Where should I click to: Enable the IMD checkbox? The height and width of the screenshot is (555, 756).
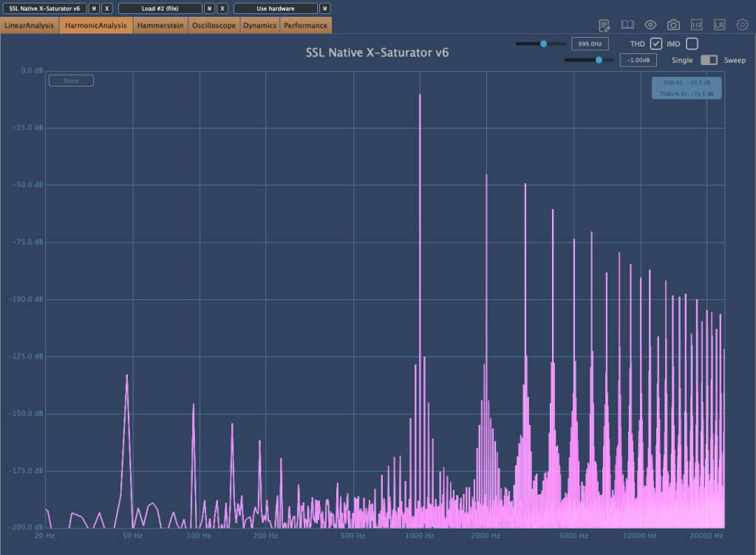[692, 44]
